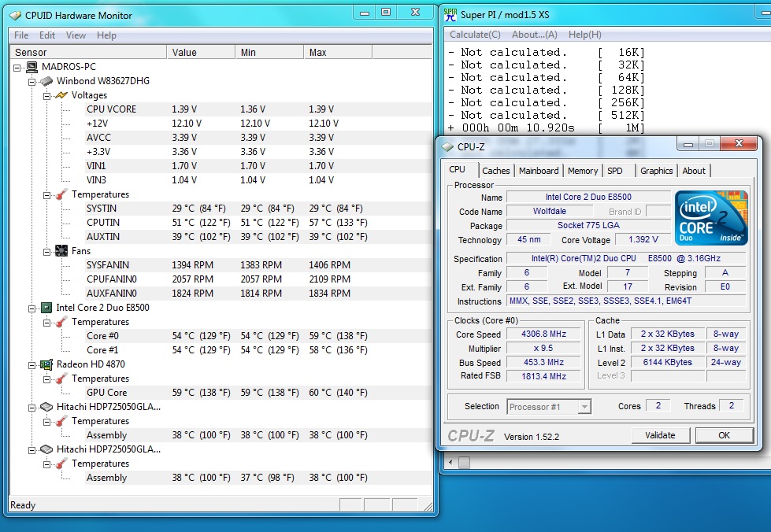Collapse the first Hitachi HDP725050GLA node

click(x=32, y=408)
